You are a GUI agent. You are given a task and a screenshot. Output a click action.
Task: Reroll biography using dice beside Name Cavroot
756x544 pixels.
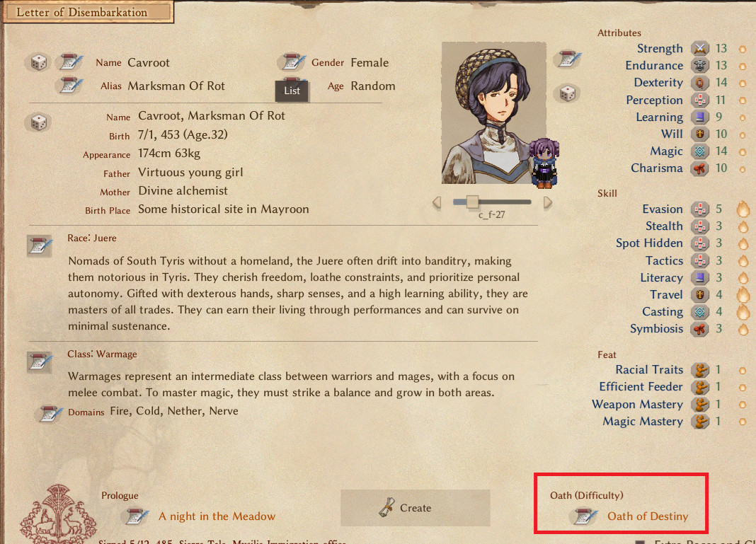38,122
